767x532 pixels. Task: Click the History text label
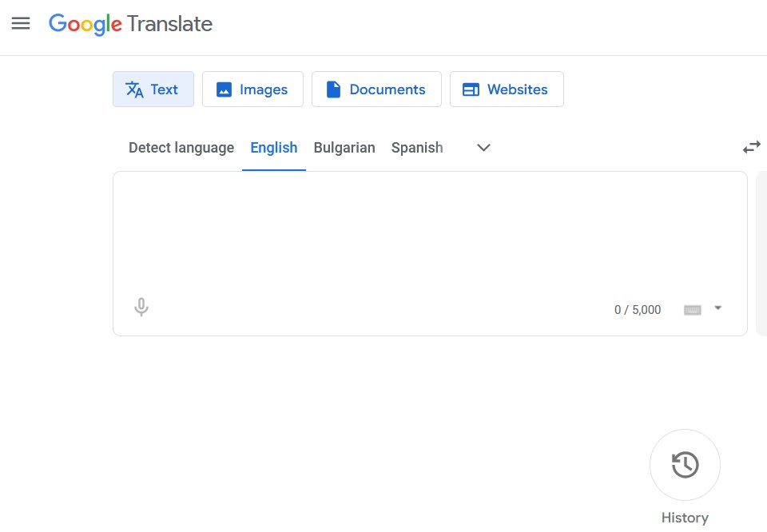(685, 518)
